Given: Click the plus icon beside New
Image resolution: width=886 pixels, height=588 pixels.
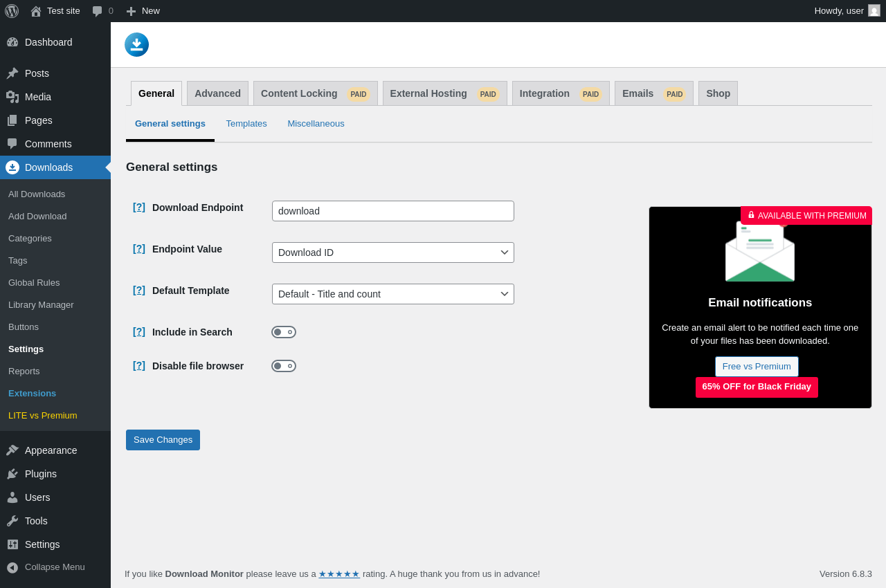Looking at the screenshot, I should (131, 11).
